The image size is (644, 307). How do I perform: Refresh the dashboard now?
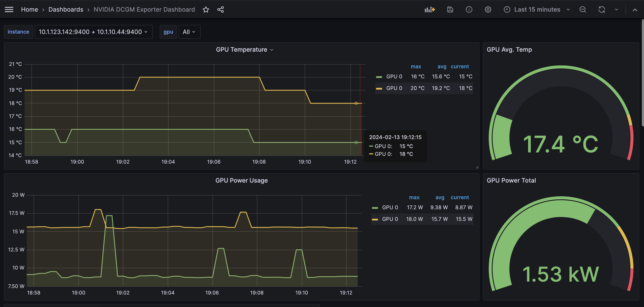click(602, 9)
